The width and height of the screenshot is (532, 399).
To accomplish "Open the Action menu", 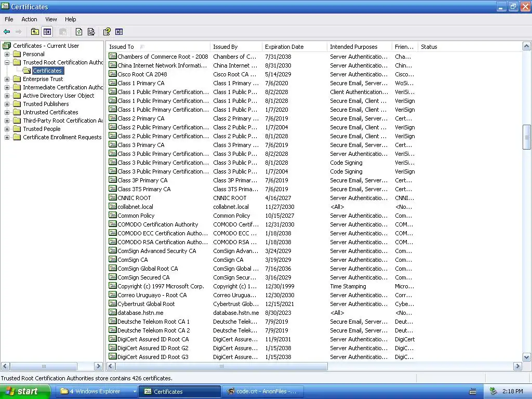I will [x=29, y=19].
